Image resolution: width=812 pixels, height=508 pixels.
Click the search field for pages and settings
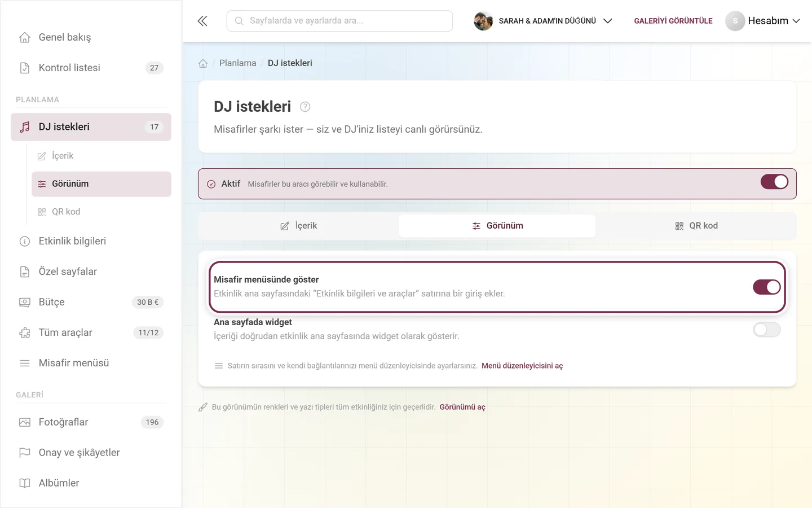[339, 21]
